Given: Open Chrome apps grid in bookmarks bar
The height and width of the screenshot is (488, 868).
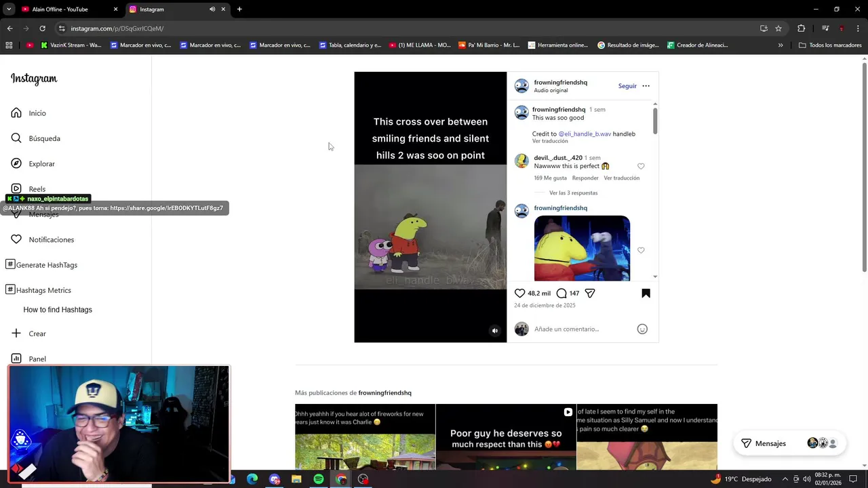Looking at the screenshot, I should coord(9,45).
